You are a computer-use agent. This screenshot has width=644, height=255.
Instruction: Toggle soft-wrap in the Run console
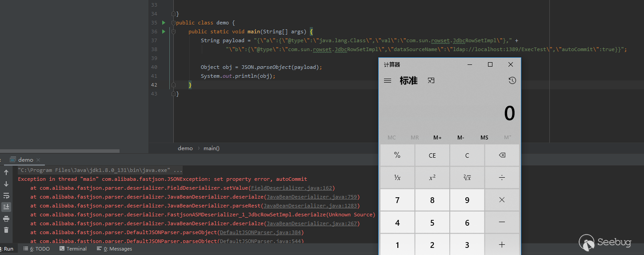[x=6, y=195]
